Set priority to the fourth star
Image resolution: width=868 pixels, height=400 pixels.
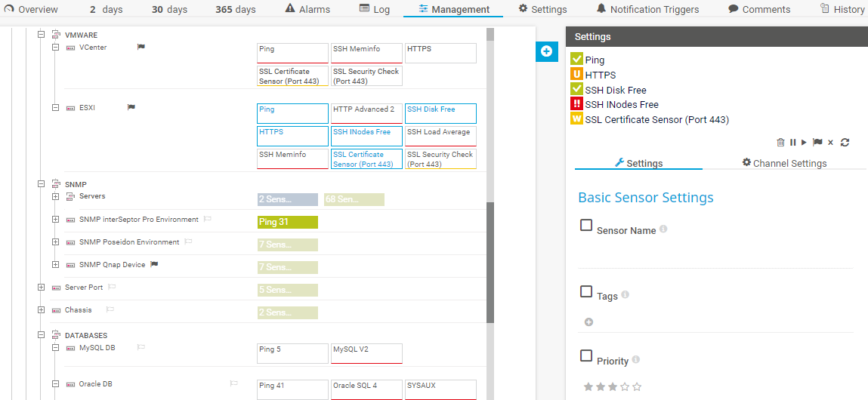click(x=625, y=387)
